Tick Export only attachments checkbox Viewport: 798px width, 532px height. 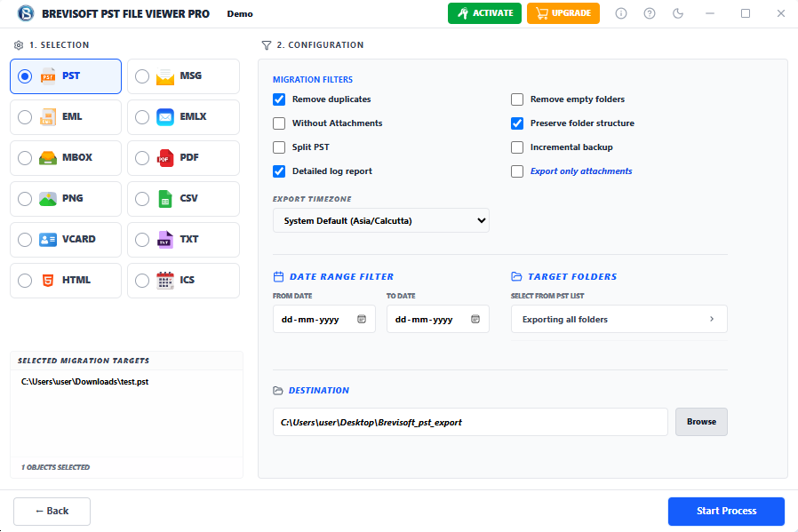pos(517,171)
